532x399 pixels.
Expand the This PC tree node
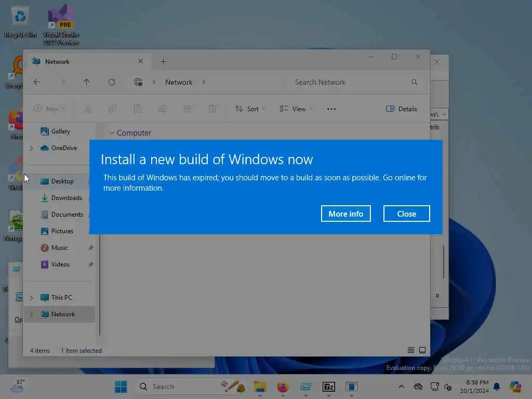(31, 298)
